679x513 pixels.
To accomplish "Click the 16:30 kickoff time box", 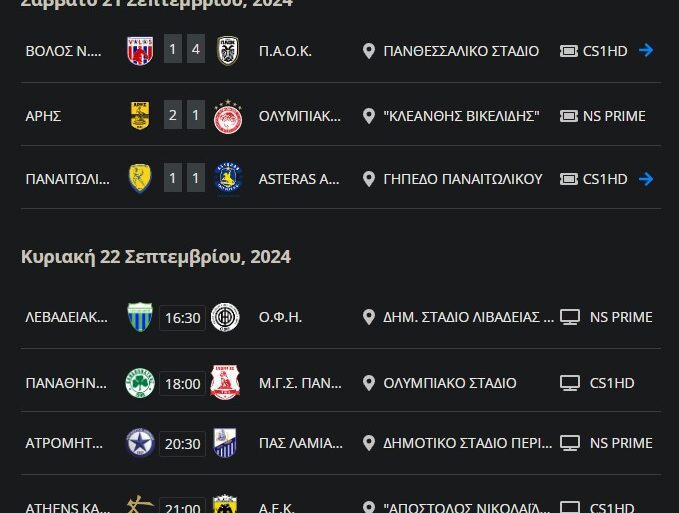I will (182, 318).
